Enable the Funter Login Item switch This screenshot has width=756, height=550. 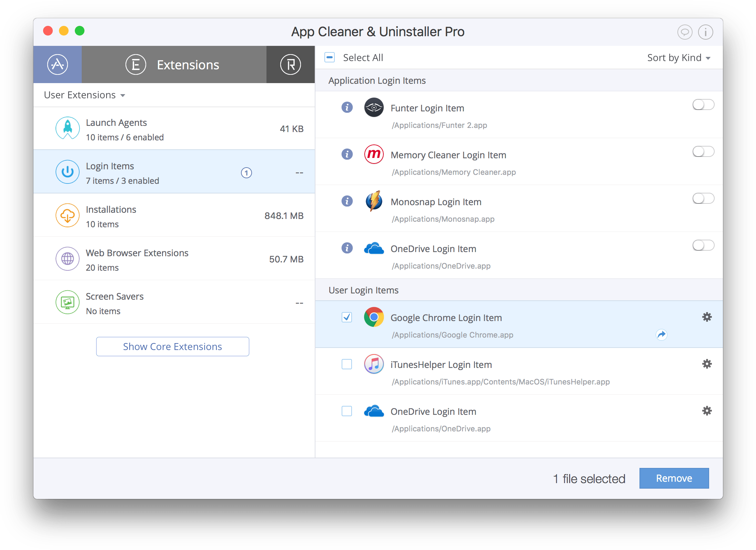[x=703, y=104]
